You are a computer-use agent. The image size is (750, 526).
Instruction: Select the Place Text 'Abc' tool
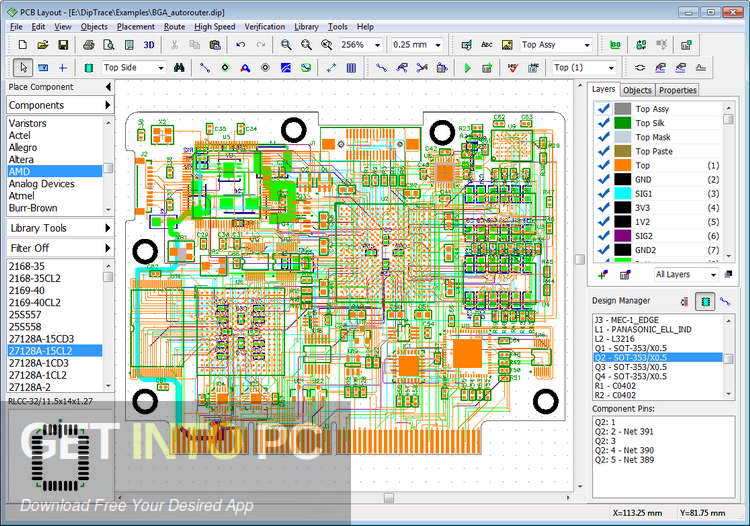point(487,45)
